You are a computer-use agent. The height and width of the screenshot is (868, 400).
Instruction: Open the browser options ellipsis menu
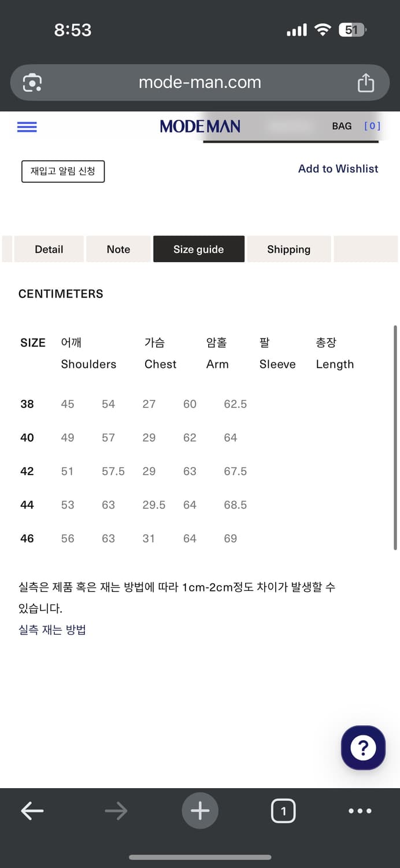360,811
